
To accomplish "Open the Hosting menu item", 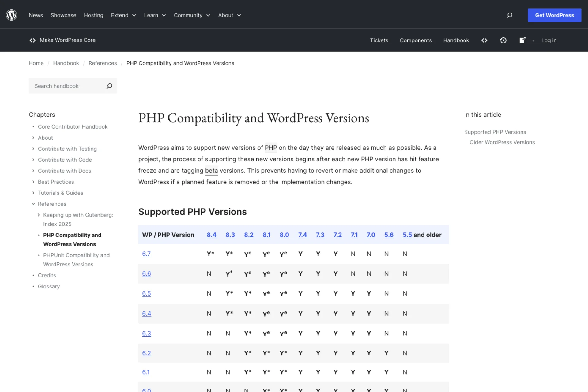I will click(93, 15).
